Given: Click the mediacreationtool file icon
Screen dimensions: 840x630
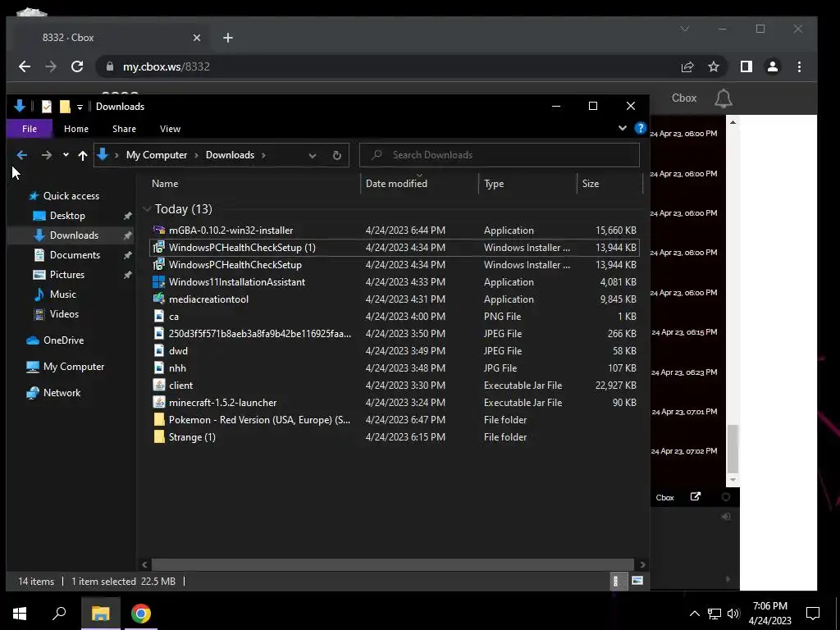Looking at the screenshot, I should click(158, 299).
